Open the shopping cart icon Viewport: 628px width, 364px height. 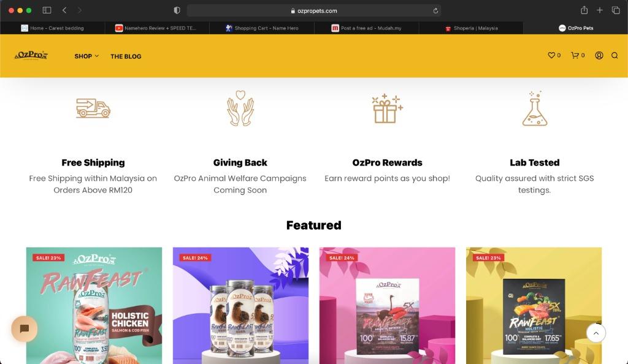pyautogui.click(x=575, y=55)
